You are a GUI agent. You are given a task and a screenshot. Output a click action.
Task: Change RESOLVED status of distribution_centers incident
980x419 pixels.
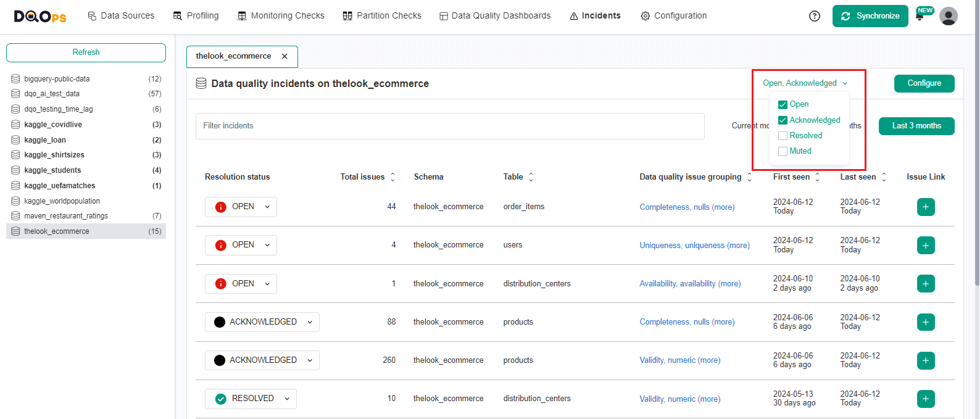tap(251, 399)
